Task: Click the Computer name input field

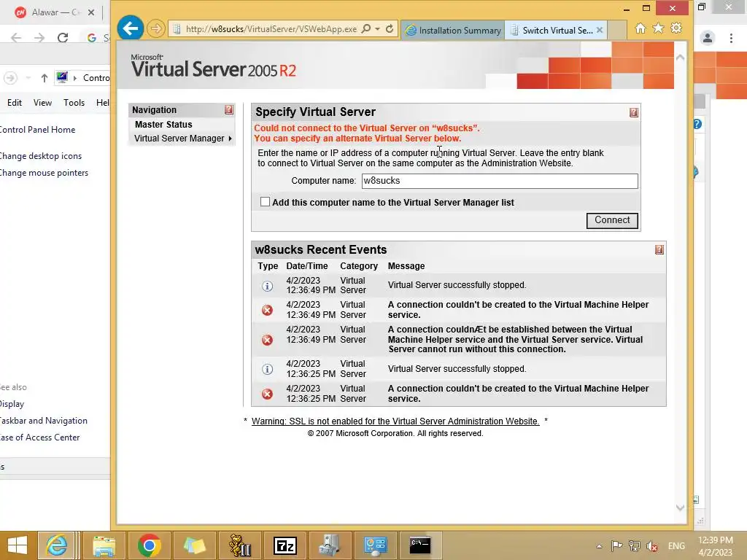Action: pos(500,181)
